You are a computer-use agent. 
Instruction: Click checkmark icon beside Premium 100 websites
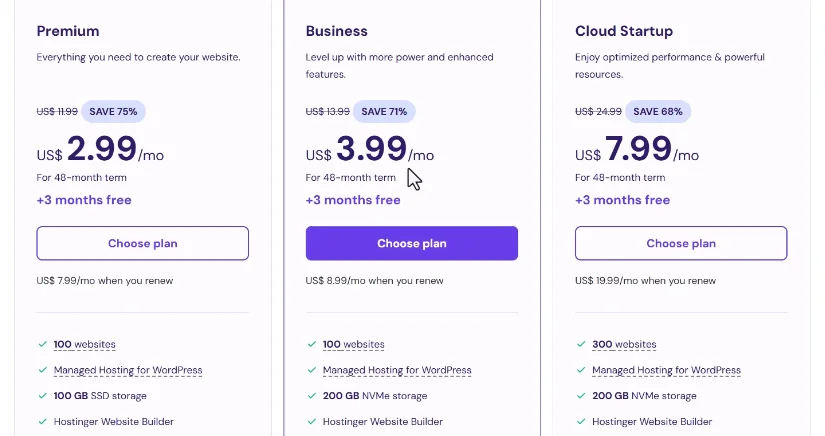(42, 344)
